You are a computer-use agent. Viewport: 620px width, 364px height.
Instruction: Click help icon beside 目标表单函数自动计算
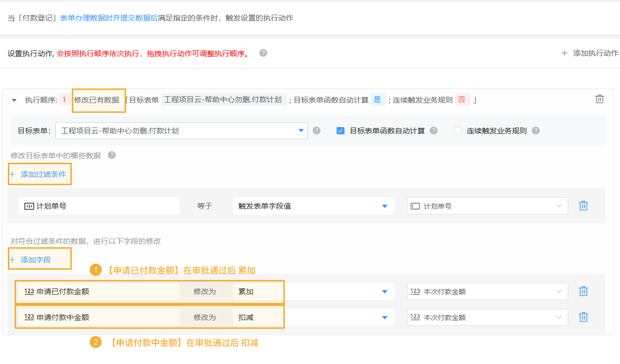(x=433, y=131)
